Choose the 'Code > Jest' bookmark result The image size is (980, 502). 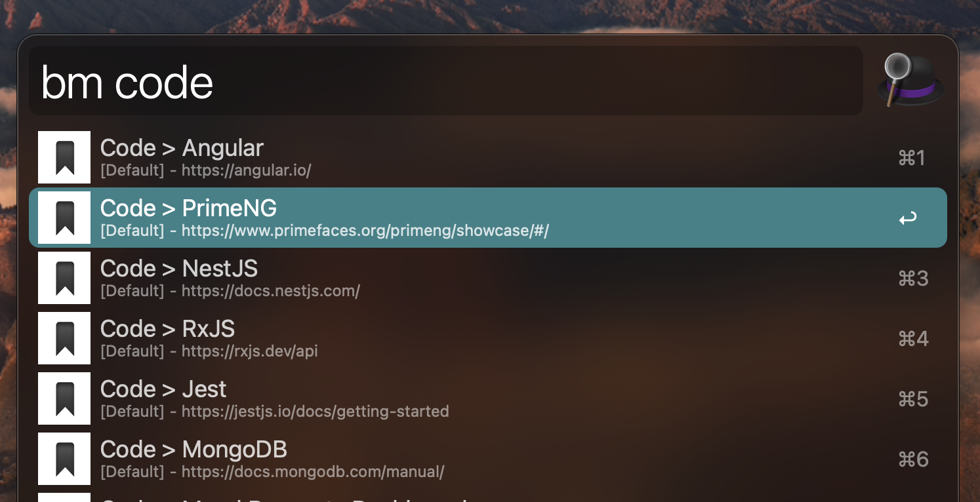488,398
